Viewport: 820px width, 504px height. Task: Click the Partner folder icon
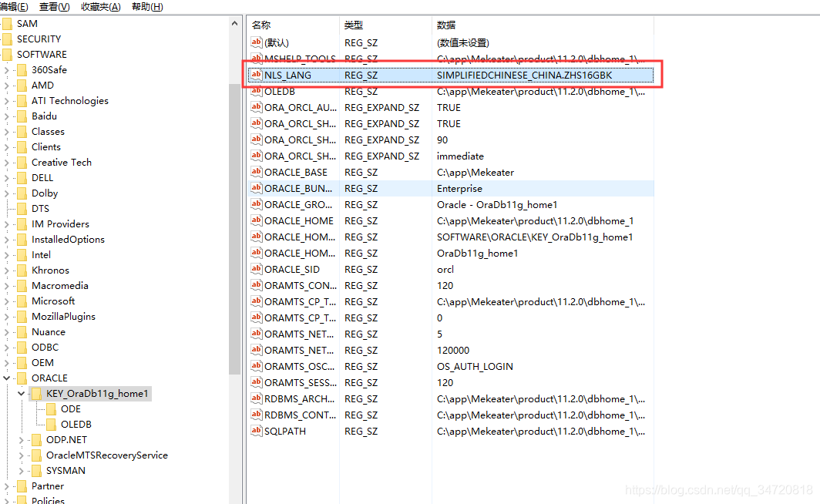[22, 486]
